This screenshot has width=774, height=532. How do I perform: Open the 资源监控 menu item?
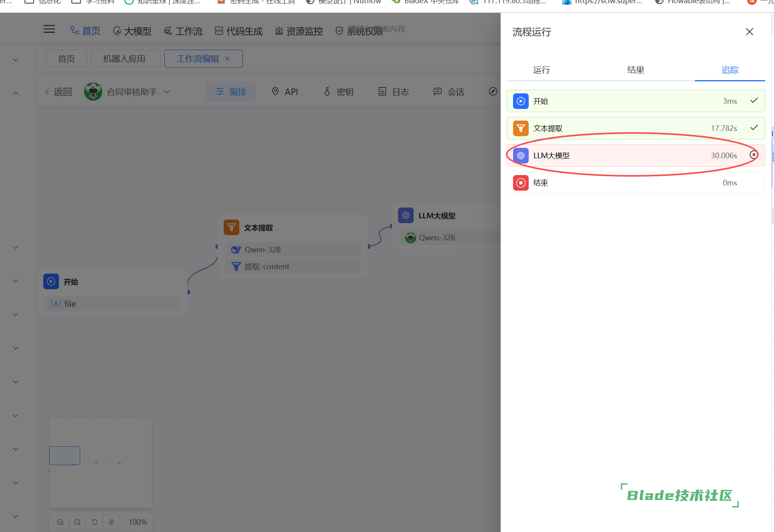pos(299,31)
